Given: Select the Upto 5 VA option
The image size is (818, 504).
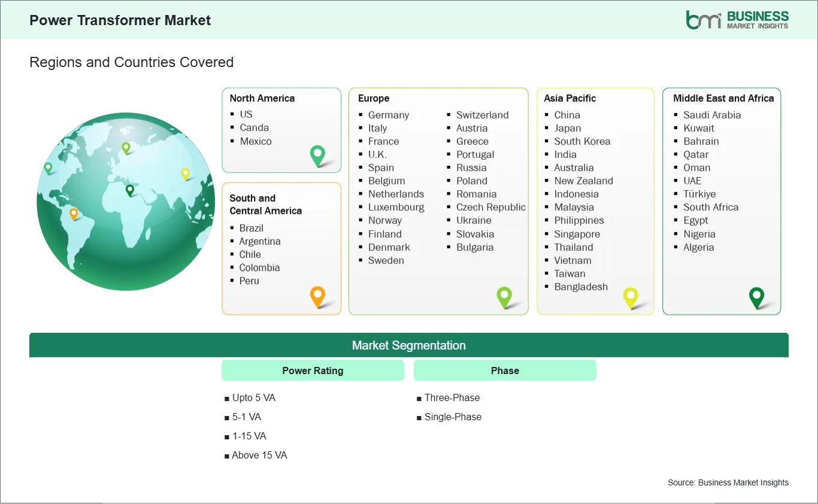Looking at the screenshot, I should (254, 397).
